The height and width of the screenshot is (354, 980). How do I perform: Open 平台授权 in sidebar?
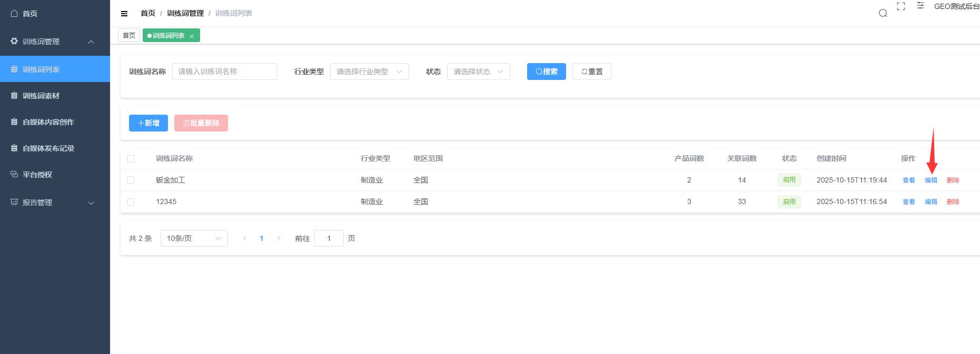pyautogui.click(x=37, y=175)
